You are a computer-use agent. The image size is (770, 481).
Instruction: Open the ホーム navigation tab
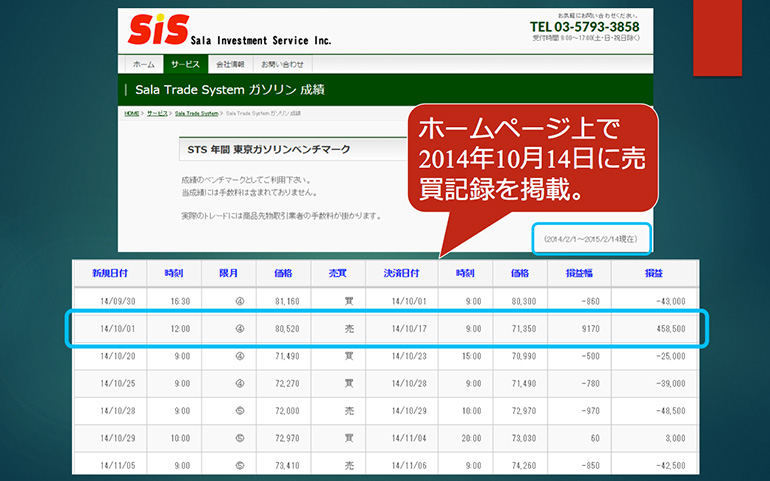coord(143,63)
